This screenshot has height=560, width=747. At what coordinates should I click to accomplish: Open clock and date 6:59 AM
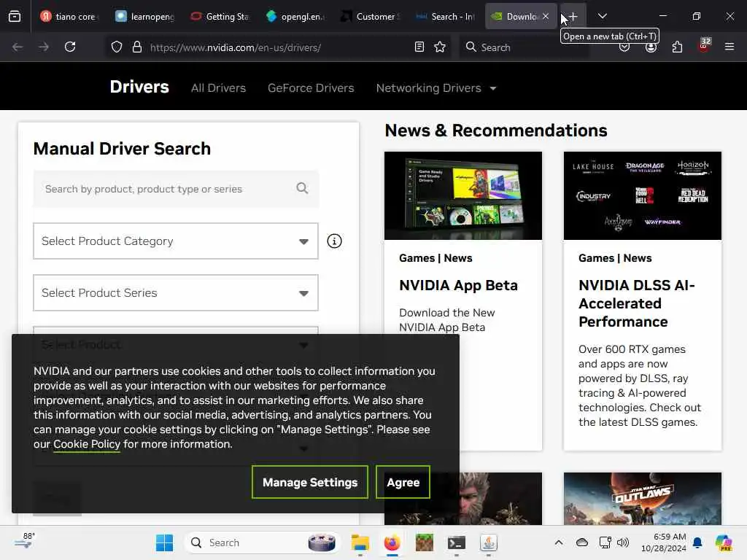663,542
